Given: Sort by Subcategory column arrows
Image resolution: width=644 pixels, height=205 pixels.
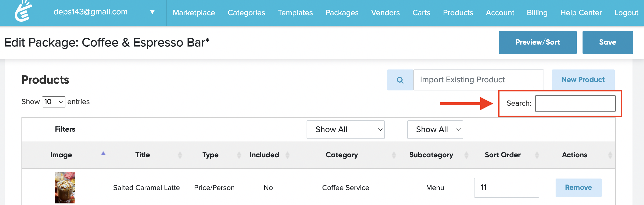Looking at the screenshot, I should (x=466, y=155).
